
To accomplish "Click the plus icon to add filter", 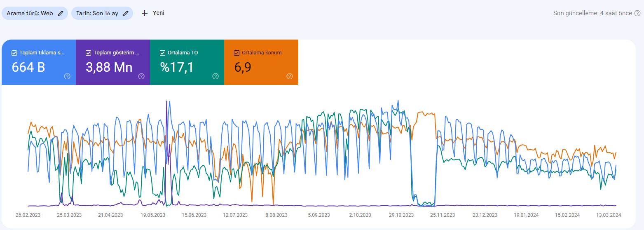I will pyautogui.click(x=145, y=13).
